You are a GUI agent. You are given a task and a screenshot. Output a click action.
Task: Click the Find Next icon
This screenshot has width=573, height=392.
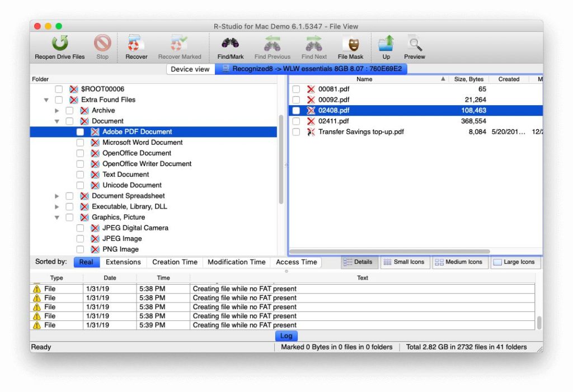(313, 45)
